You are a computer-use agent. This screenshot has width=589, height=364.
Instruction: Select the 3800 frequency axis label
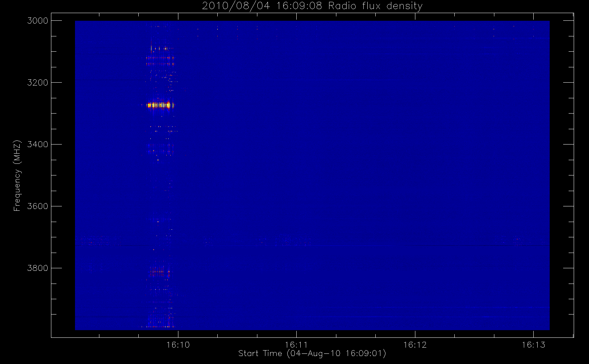point(38,268)
